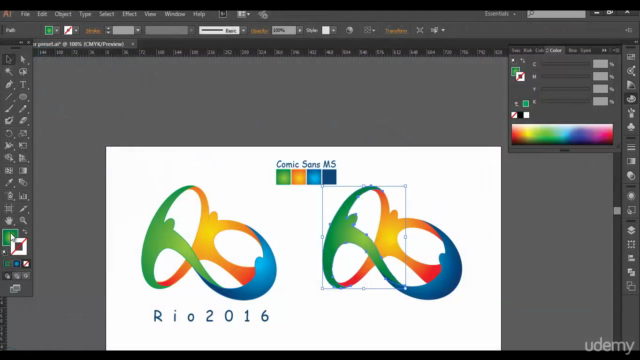This screenshot has width=640, height=360.
Task: Select the Paintbrush tool
Action: point(9,109)
